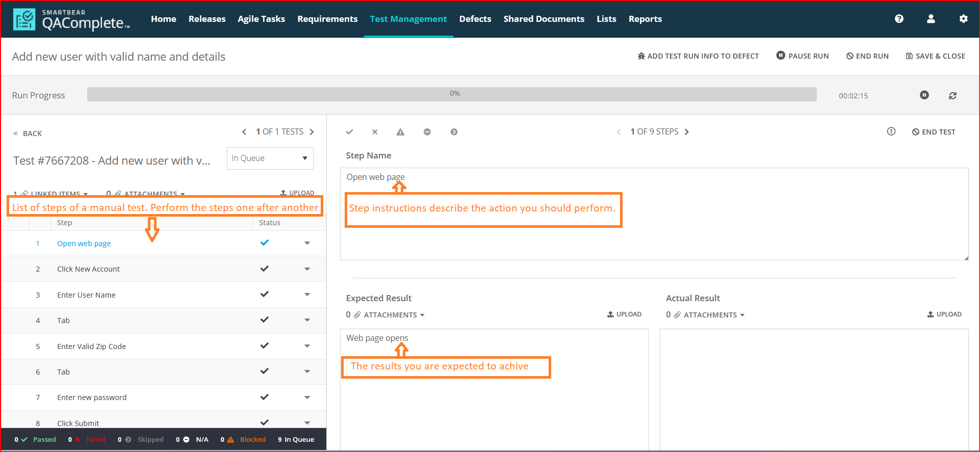Mark step as blocked with warning icon

400,132
